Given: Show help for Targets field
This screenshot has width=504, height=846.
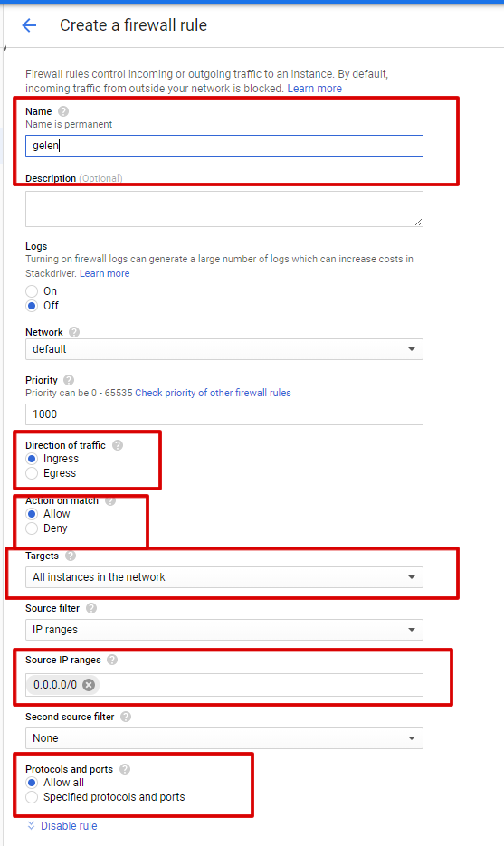Looking at the screenshot, I should click(71, 556).
